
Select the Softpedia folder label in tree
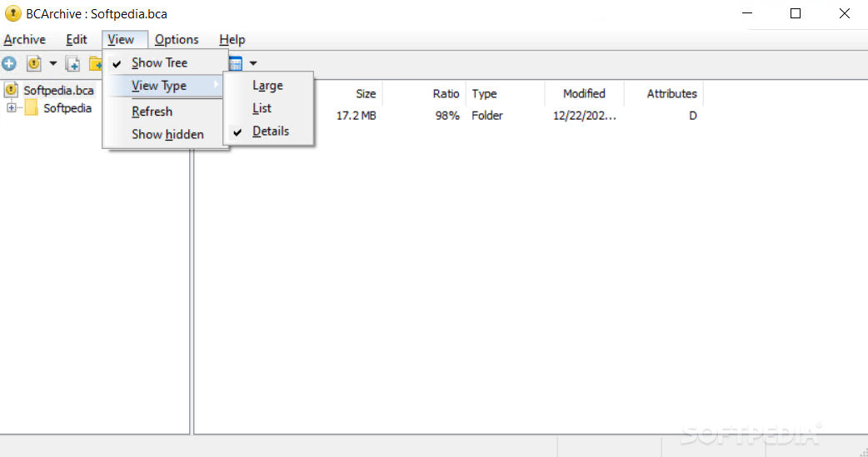click(67, 108)
